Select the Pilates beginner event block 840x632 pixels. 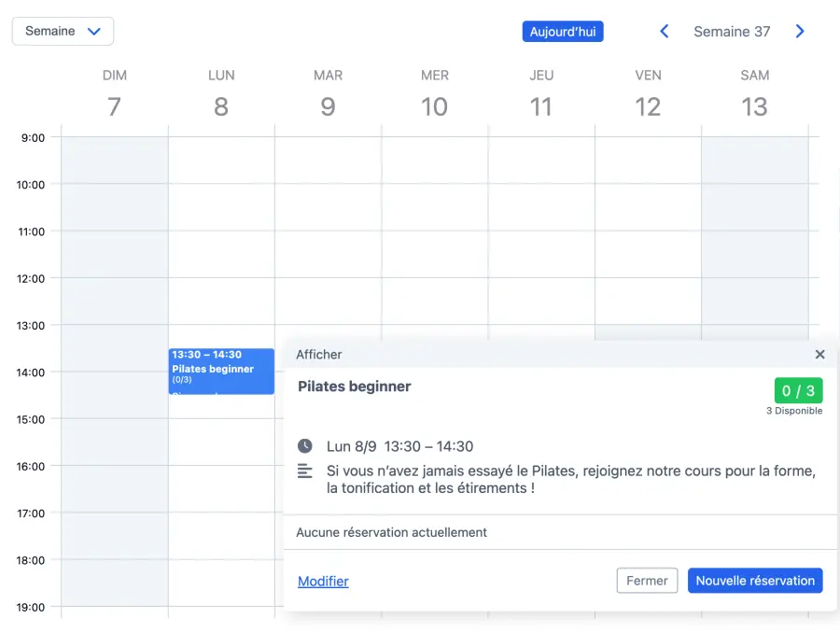221,372
